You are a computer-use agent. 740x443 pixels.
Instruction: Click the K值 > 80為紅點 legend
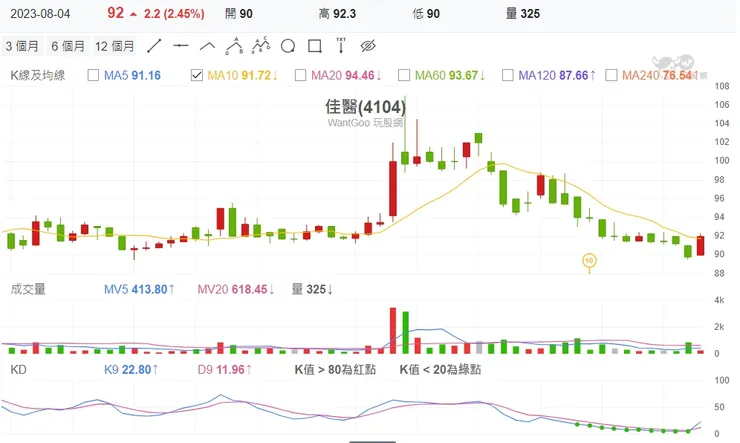point(335,370)
